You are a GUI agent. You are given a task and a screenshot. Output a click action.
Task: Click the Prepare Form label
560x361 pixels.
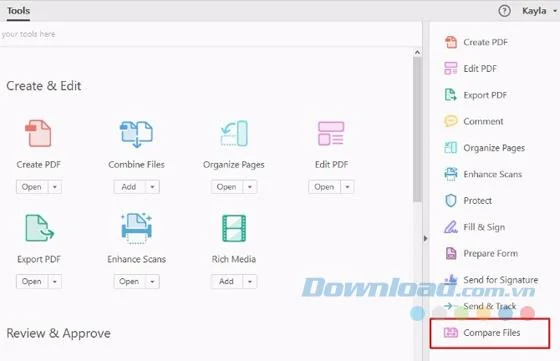[490, 253]
